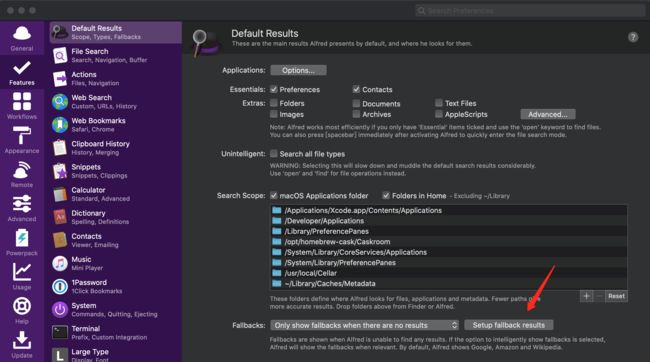Screen dimensions: 650x362
Task: Open the Fallbacks behavior dropdown
Action: (365, 325)
